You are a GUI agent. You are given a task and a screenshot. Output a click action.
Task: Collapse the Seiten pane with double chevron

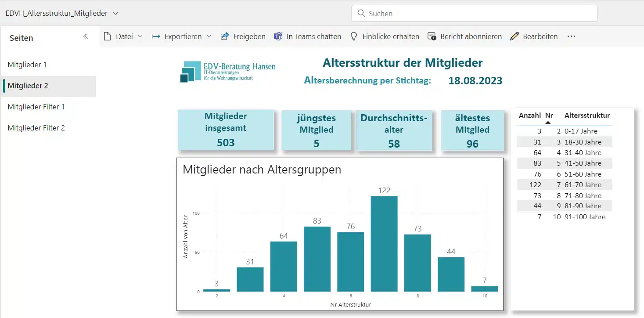click(x=86, y=36)
